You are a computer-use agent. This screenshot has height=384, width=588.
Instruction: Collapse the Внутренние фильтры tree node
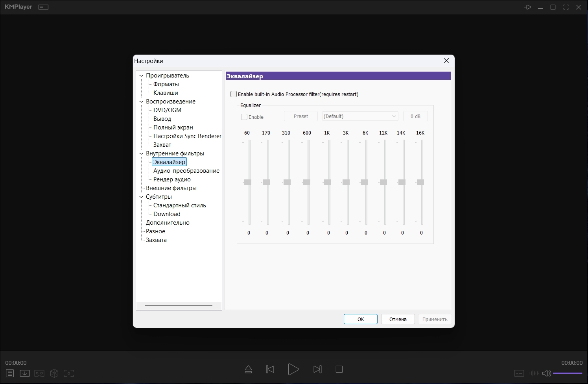[141, 153]
